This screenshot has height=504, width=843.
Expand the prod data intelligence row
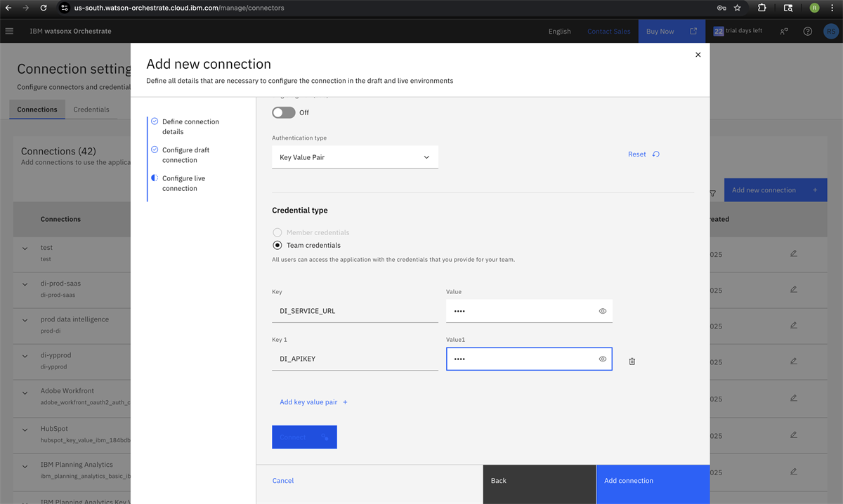coord(25,320)
